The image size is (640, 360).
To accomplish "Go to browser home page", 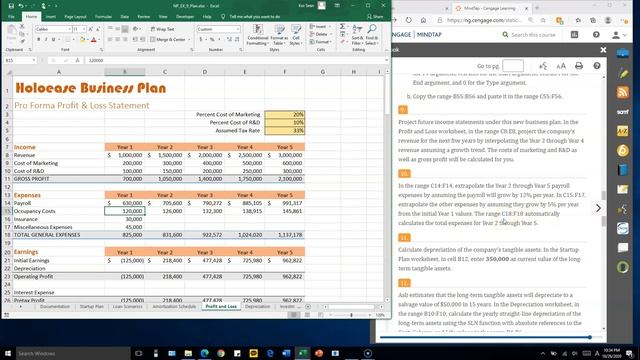I will click(x=423, y=20).
